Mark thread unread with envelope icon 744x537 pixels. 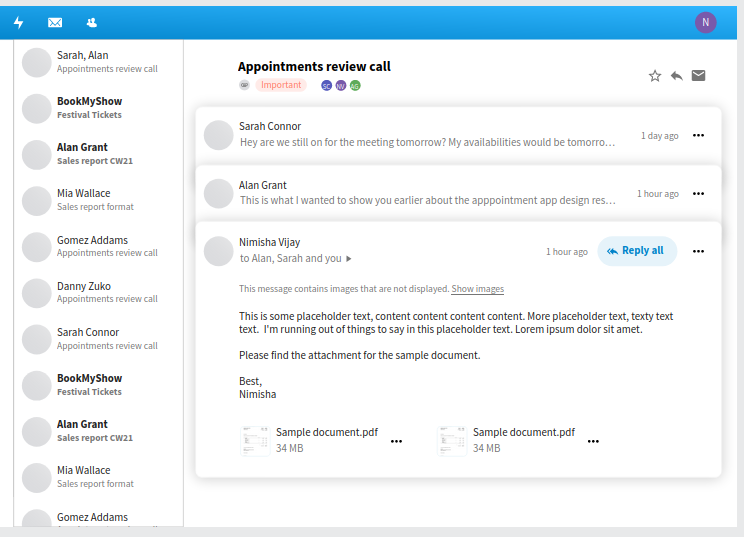(x=698, y=75)
